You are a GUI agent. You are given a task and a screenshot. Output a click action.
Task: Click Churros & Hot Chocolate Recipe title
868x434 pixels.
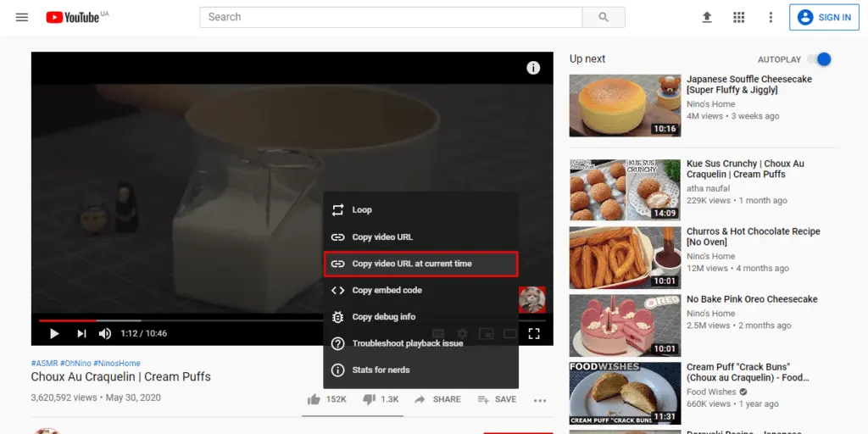(754, 236)
